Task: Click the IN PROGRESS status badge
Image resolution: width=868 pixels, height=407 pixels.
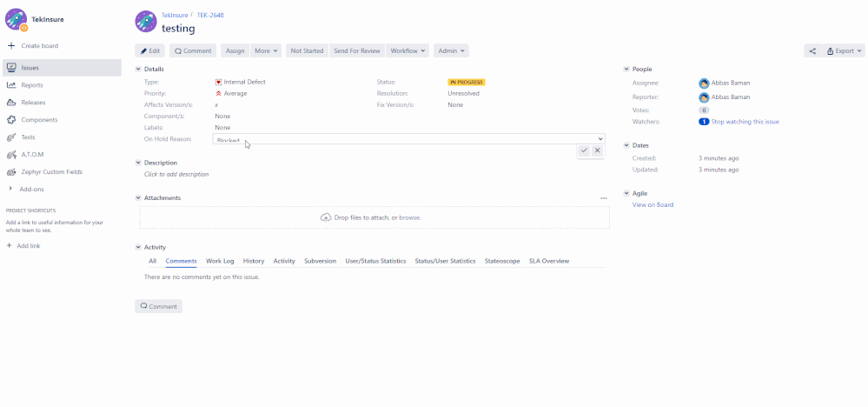Action: click(x=466, y=82)
